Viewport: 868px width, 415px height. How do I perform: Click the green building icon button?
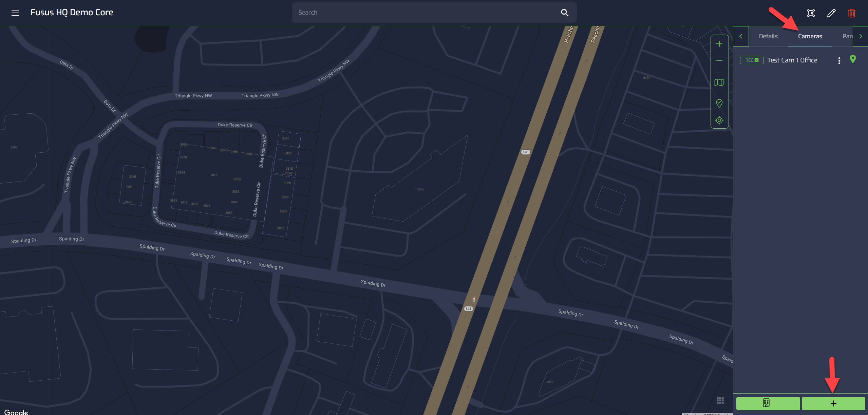(x=768, y=403)
